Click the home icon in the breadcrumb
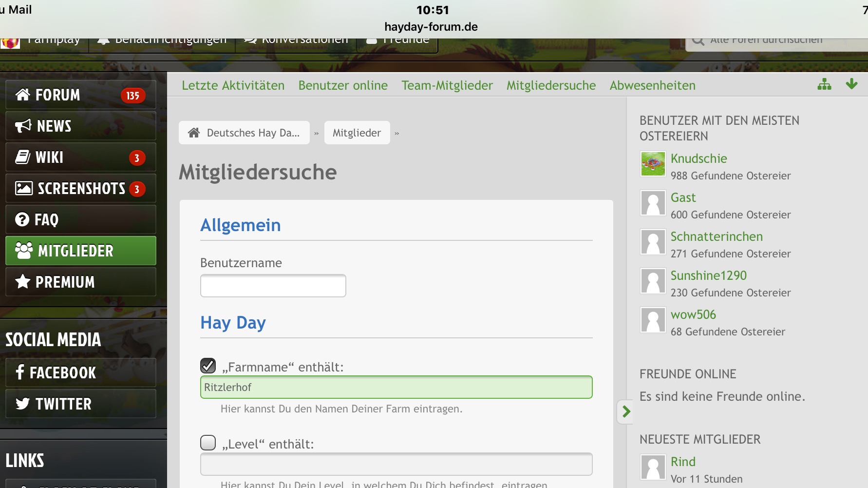The height and width of the screenshot is (488, 868). point(194,133)
